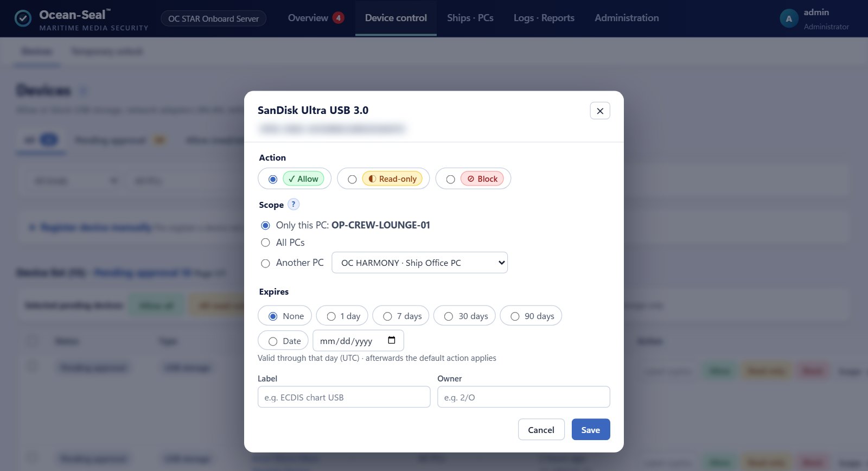
Task: Click the admin avatar circle
Action: (789, 18)
